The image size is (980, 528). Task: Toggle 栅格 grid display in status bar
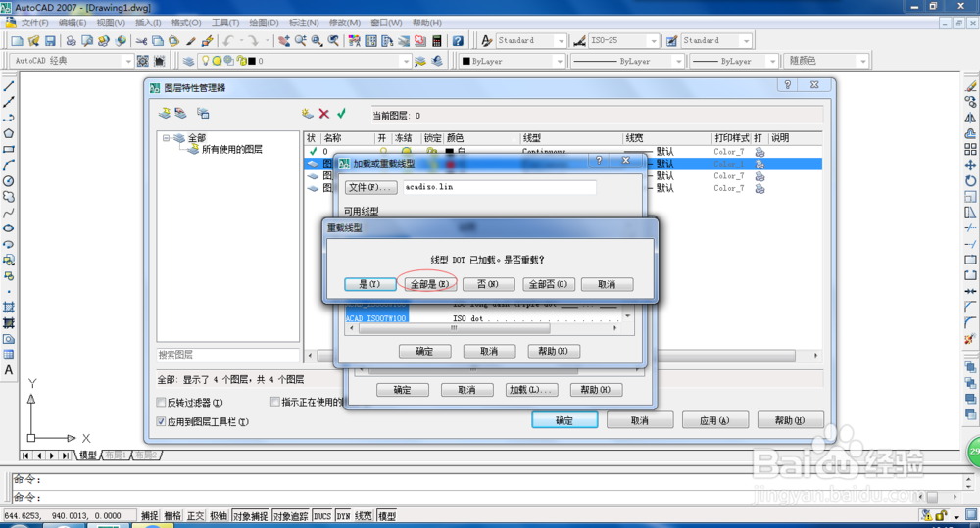click(x=172, y=516)
